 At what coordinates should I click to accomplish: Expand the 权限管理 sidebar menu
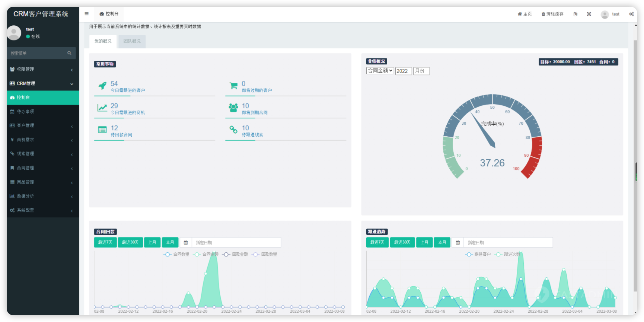click(41, 69)
